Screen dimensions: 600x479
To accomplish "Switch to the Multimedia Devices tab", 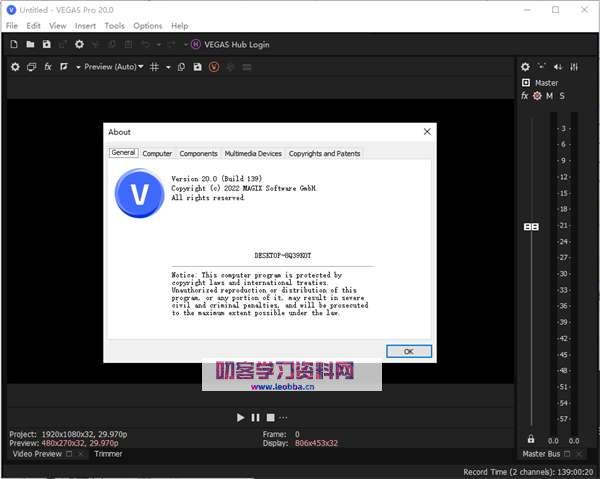I will pos(253,153).
